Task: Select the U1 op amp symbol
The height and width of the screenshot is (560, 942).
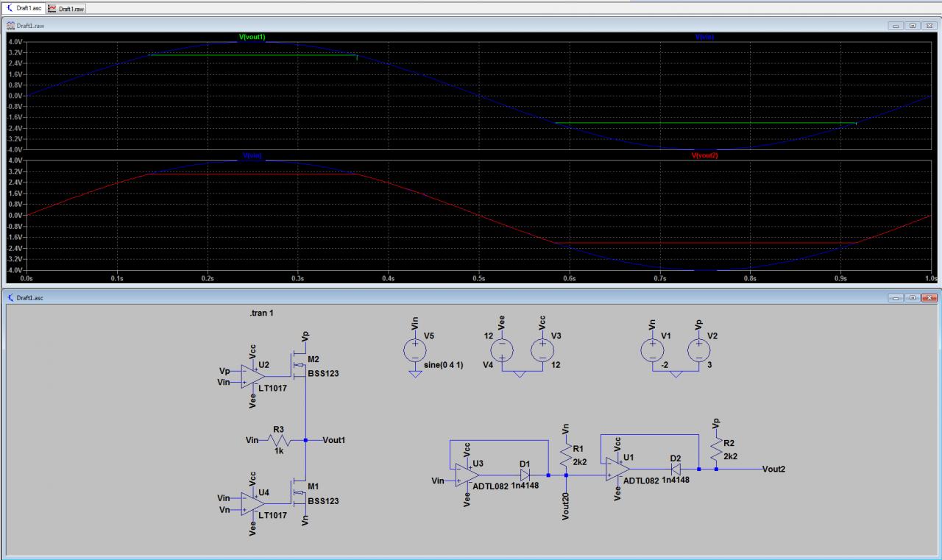Action: click(618, 469)
